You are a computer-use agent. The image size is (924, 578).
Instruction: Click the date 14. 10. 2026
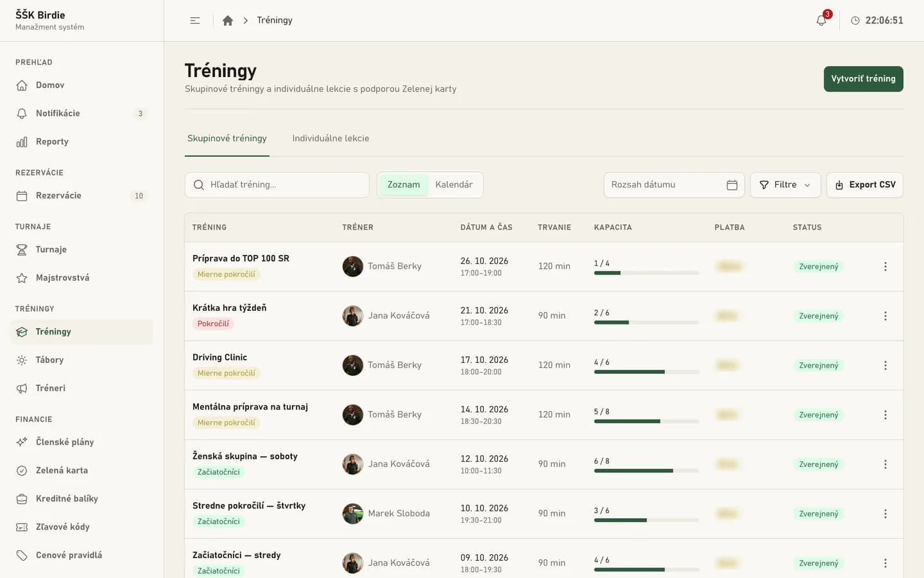[x=484, y=410]
